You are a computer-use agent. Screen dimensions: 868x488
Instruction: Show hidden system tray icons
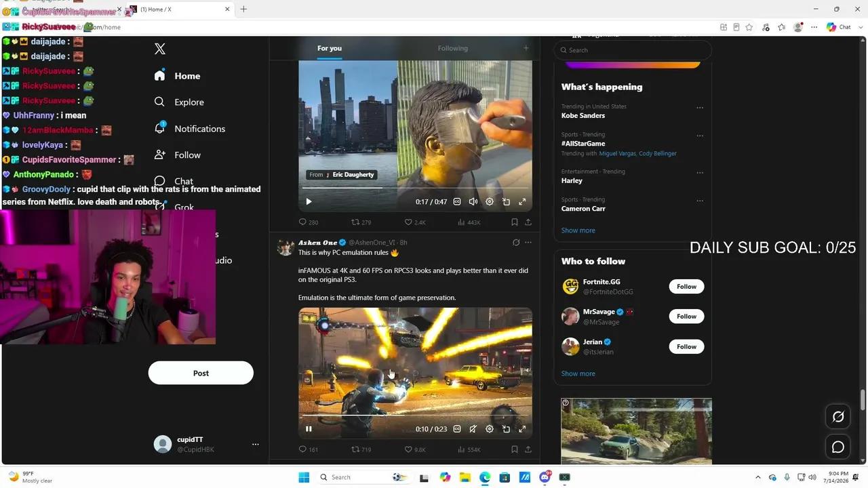click(758, 477)
